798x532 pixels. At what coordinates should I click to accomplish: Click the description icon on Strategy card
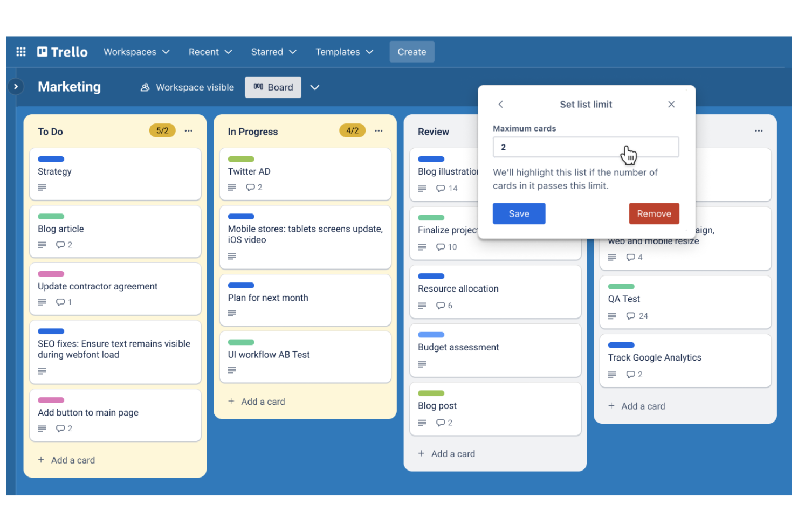pyautogui.click(x=42, y=188)
